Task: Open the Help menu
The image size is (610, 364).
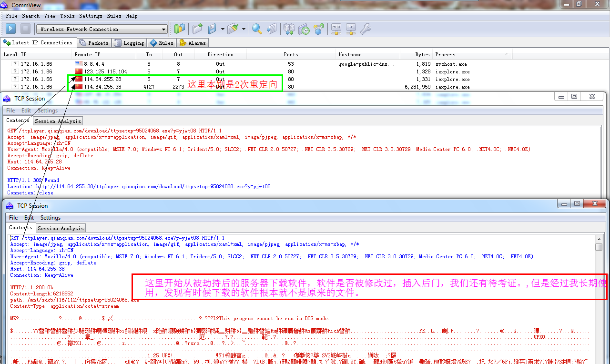Action: 132,16
